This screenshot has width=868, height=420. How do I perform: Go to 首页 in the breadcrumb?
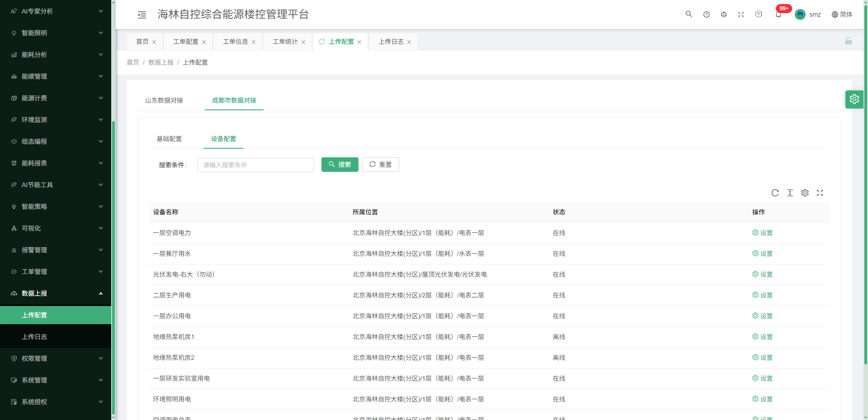click(x=133, y=62)
